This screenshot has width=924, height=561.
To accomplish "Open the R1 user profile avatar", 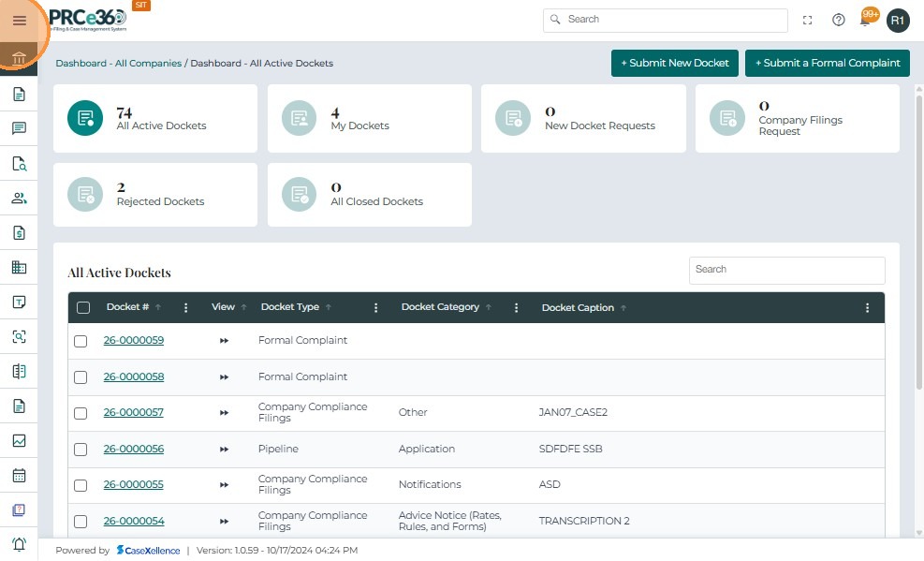I will 898,20.
